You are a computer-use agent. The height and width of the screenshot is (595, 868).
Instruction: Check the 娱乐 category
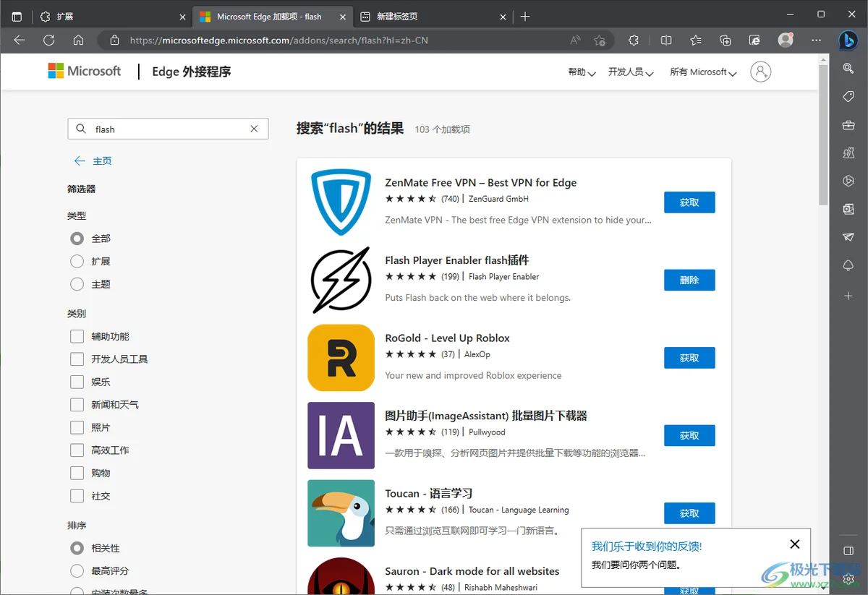77,382
